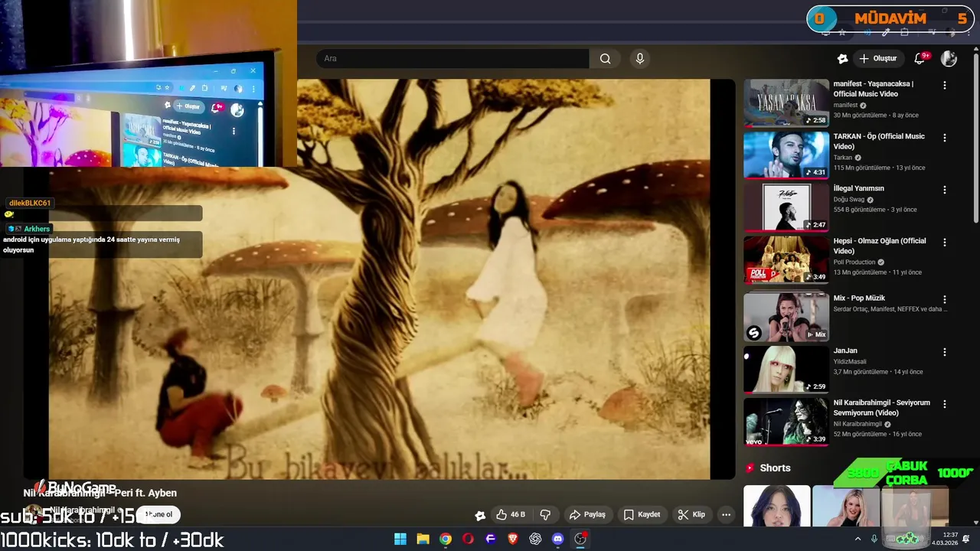
Task: Open the TARKAN Öp thumbnail
Action: coord(786,155)
